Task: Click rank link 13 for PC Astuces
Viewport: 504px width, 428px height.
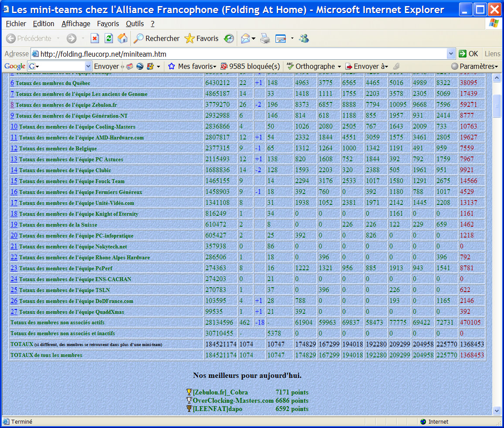Action: point(14,159)
